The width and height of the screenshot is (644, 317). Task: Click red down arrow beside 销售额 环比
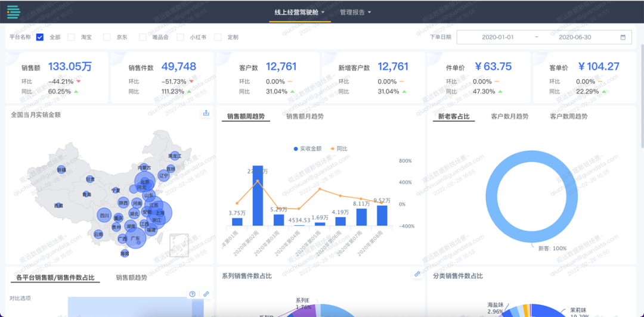click(x=78, y=81)
